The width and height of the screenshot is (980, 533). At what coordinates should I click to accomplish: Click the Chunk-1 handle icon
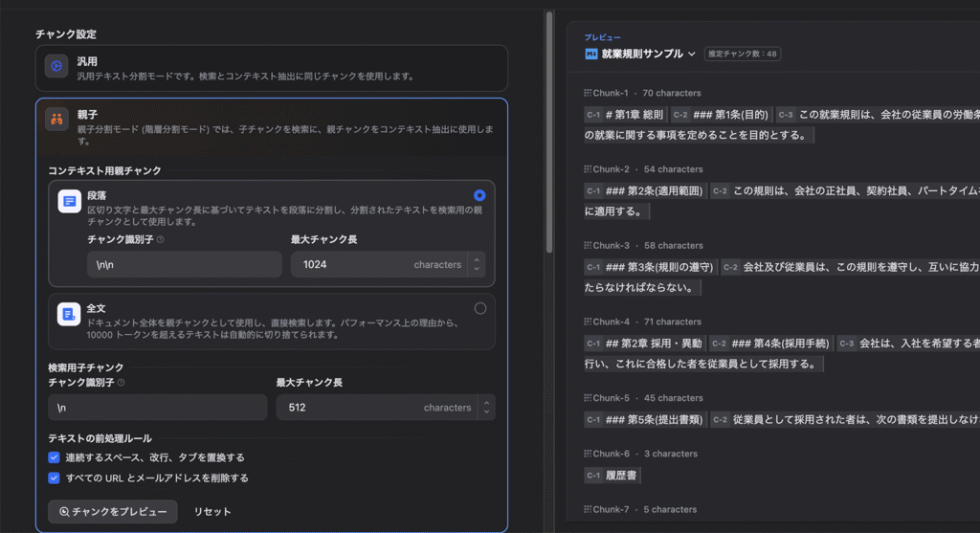587,94
